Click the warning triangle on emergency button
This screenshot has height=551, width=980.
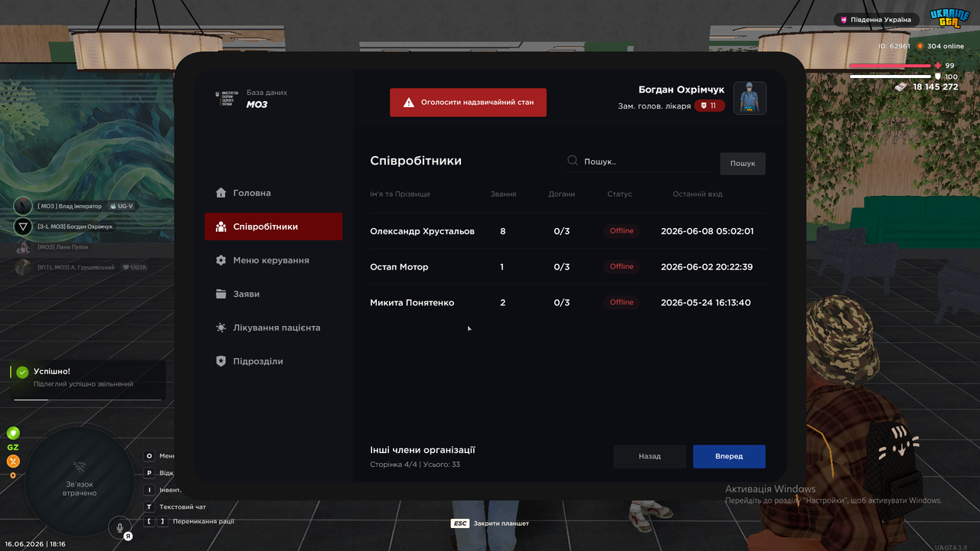(409, 102)
